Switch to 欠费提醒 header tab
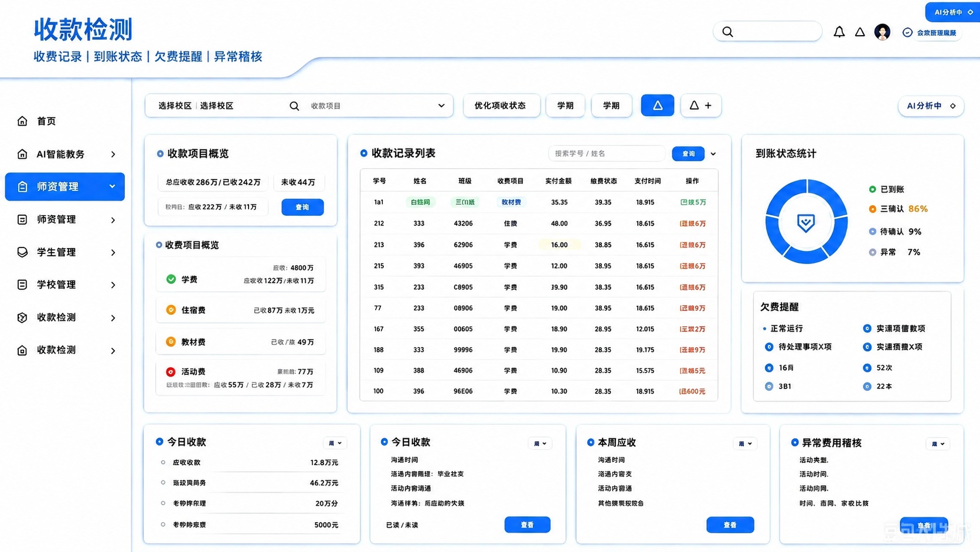980x552 pixels. point(178,56)
